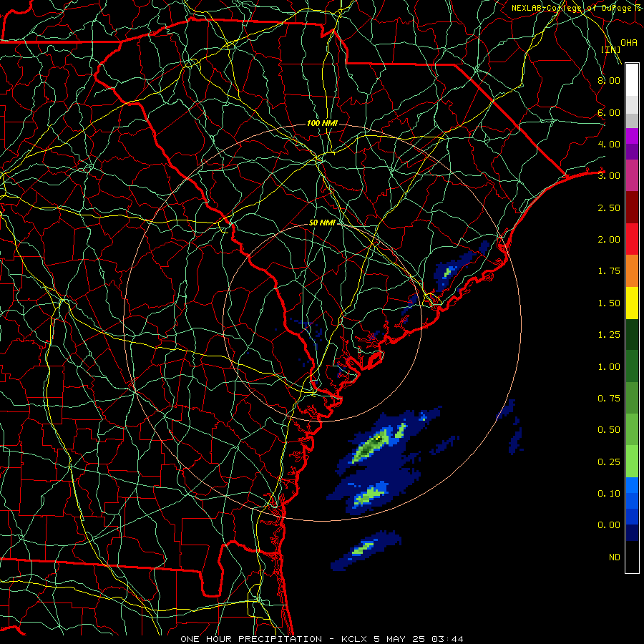Pick the maroon swatch beside 2.50
Image resolution: width=644 pixels, height=644 pixels.
632,208
